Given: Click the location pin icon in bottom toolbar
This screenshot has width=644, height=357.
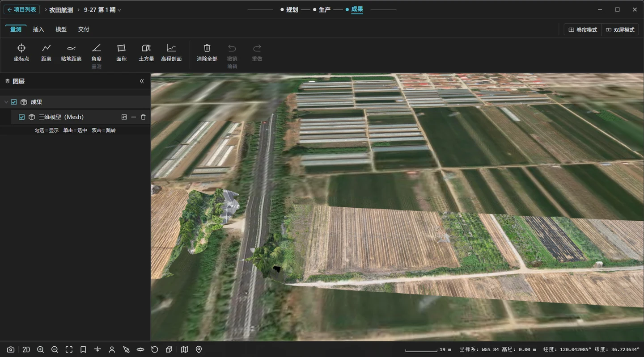Looking at the screenshot, I should (199, 349).
